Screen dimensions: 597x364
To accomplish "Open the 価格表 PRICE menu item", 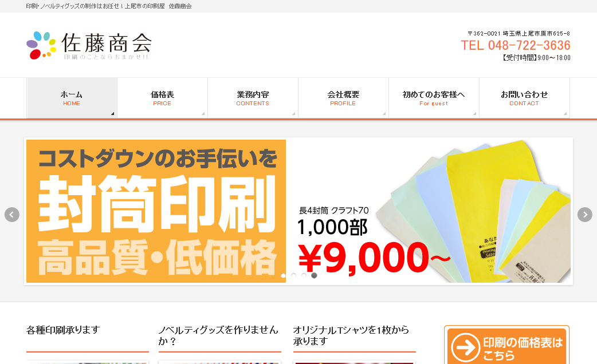I will tap(162, 98).
